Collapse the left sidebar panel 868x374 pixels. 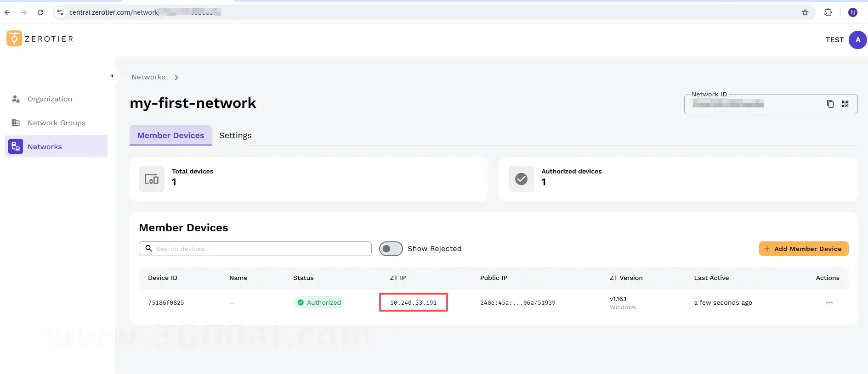click(x=112, y=76)
